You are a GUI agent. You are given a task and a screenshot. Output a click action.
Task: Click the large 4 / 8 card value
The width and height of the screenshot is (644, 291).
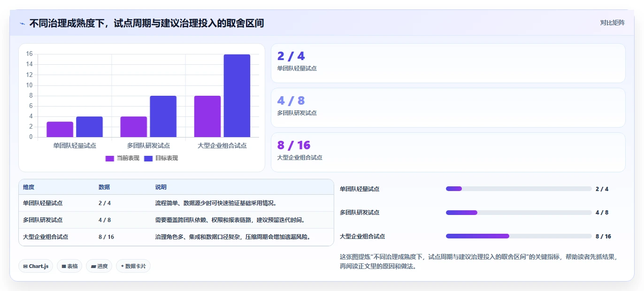tap(291, 100)
